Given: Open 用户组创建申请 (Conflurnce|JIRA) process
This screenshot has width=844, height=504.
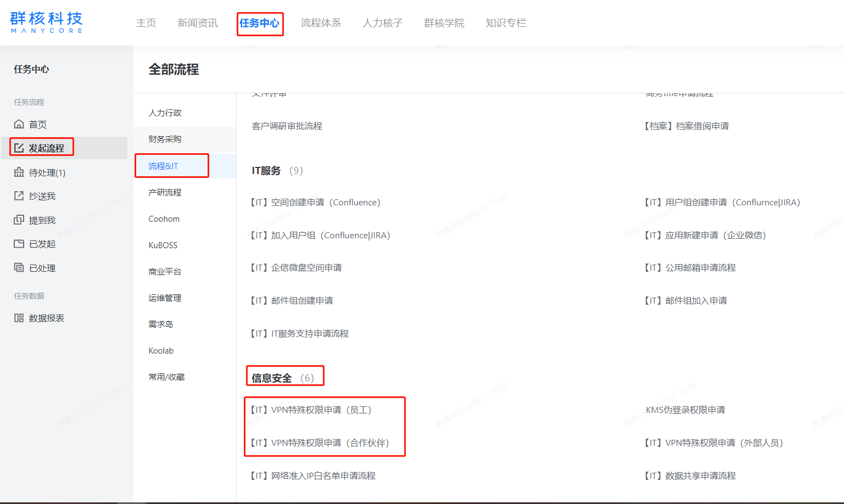Looking at the screenshot, I should point(722,202).
